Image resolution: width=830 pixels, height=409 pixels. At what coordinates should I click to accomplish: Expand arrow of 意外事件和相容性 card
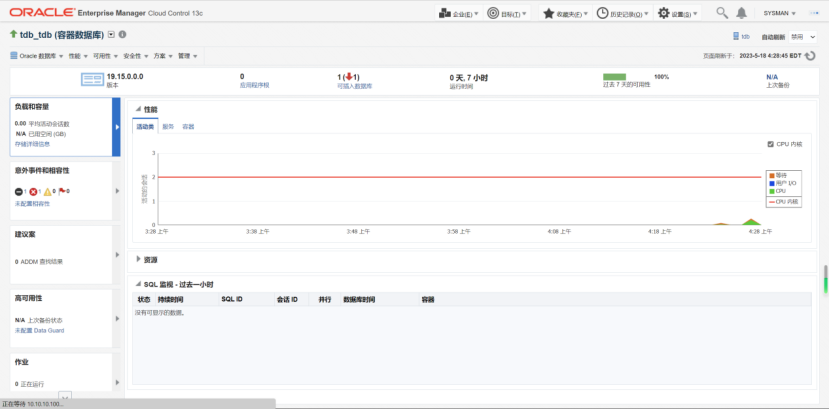click(117, 191)
